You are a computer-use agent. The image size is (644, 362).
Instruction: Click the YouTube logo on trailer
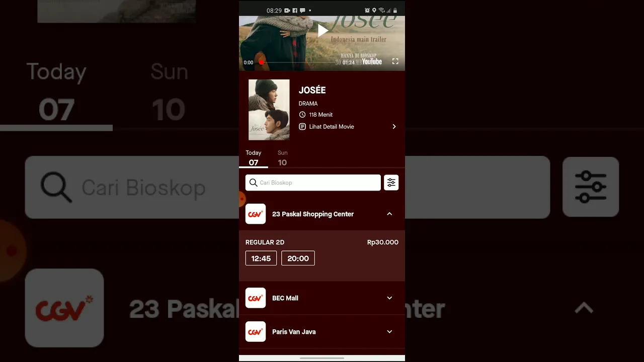click(372, 61)
